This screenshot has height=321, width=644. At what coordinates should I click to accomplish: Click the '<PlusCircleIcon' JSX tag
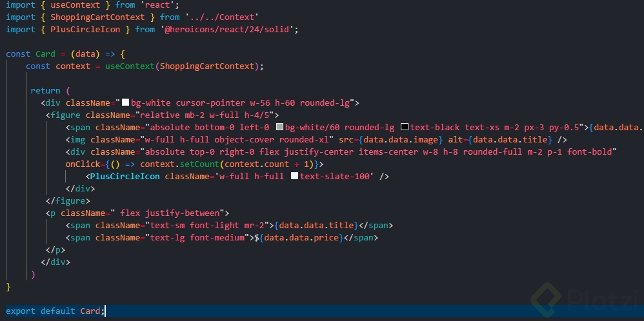click(123, 177)
